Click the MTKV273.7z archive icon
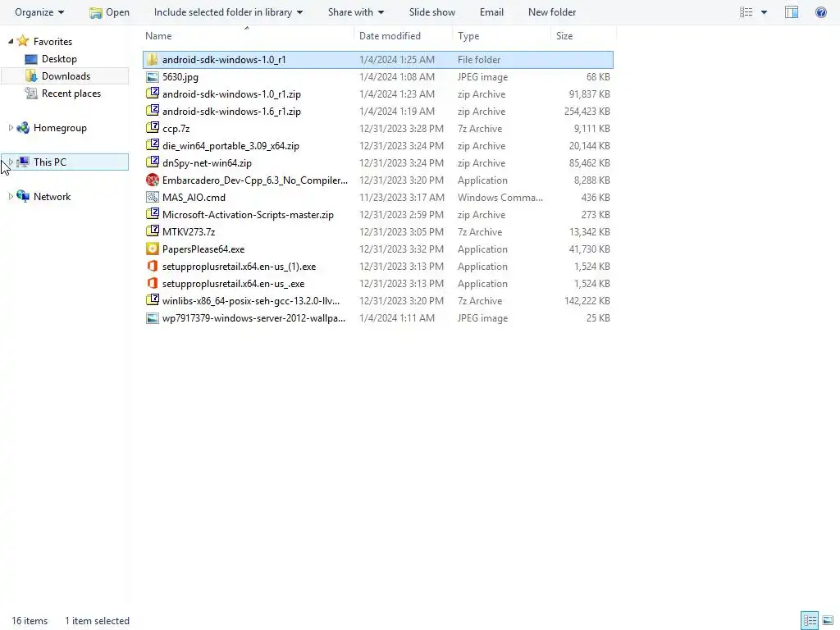This screenshot has height=630, width=840. pyautogui.click(x=152, y=231)
